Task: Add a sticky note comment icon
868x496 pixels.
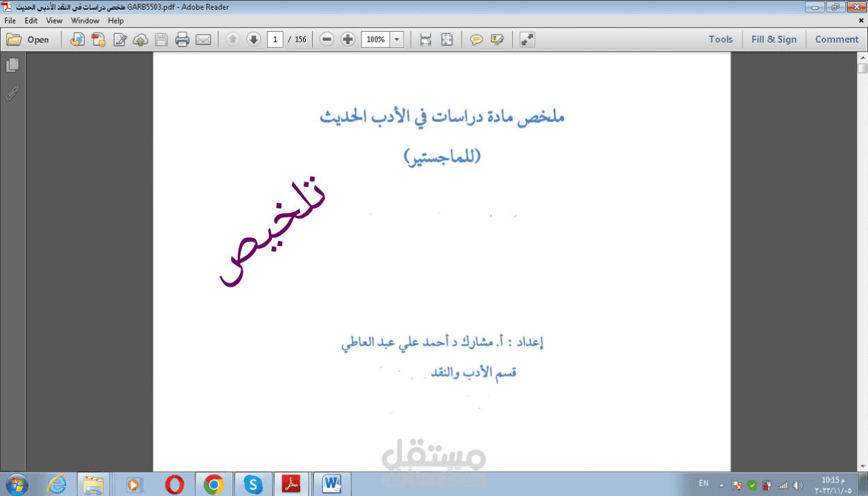Action: pyautogui.click(x=476, y=39)
